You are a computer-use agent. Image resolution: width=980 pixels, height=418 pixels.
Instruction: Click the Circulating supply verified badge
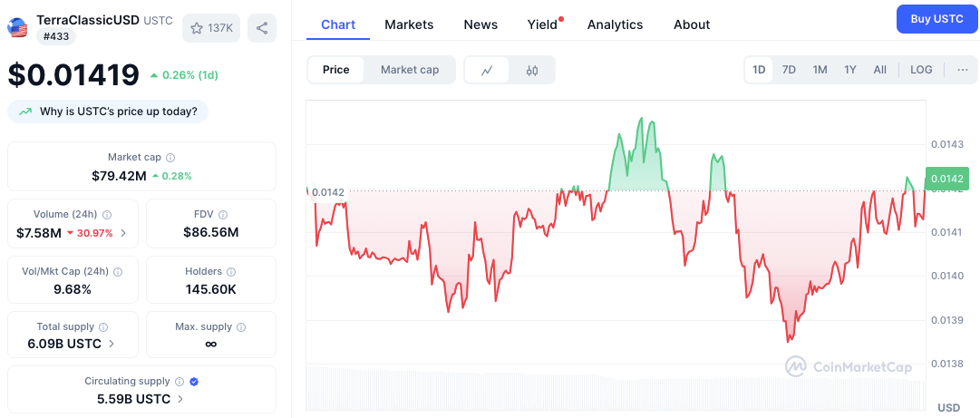pos(194,382)
